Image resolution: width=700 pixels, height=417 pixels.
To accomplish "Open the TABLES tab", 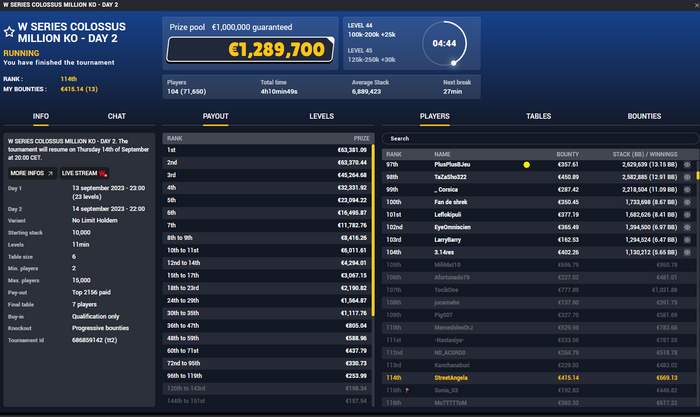I will click(538, 116).
